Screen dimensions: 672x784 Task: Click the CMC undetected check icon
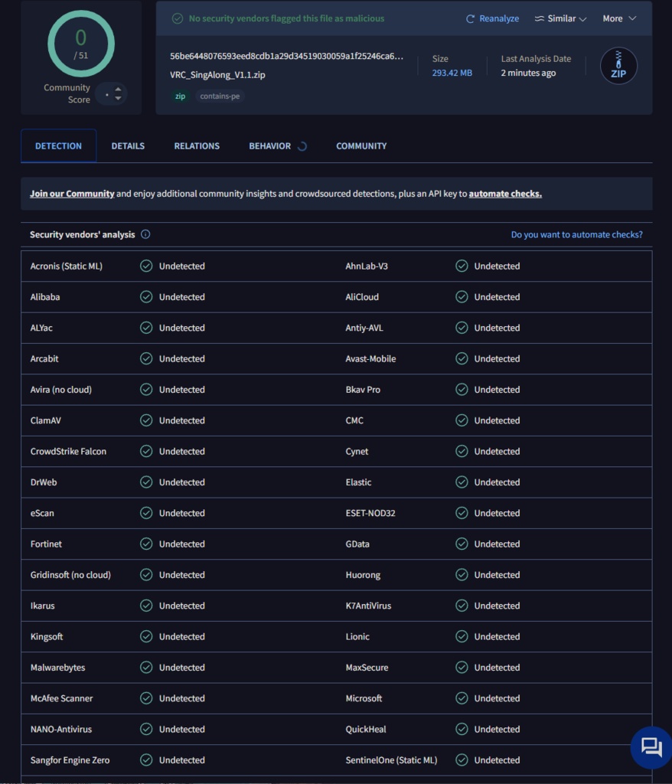(x=462, y=420)
